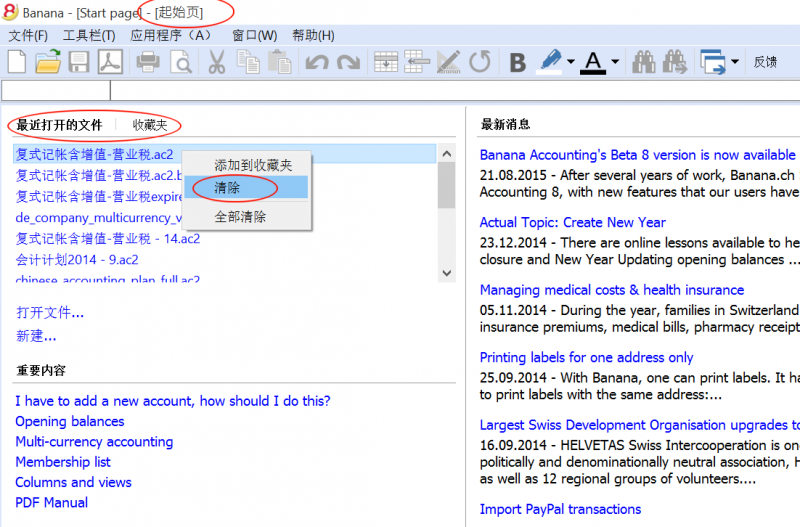Click the 打开文件... link
The width and height of the screenshot is (800, 527).
[x=49, y=312]
